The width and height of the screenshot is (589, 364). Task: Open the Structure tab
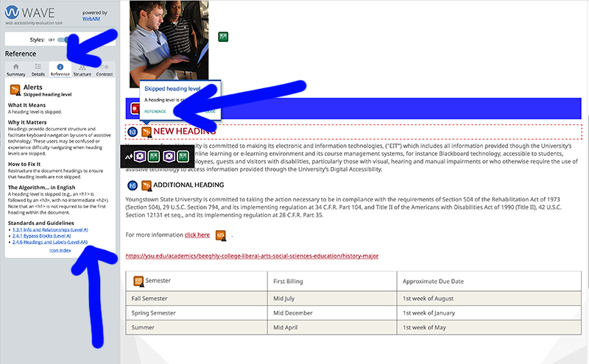82,69
